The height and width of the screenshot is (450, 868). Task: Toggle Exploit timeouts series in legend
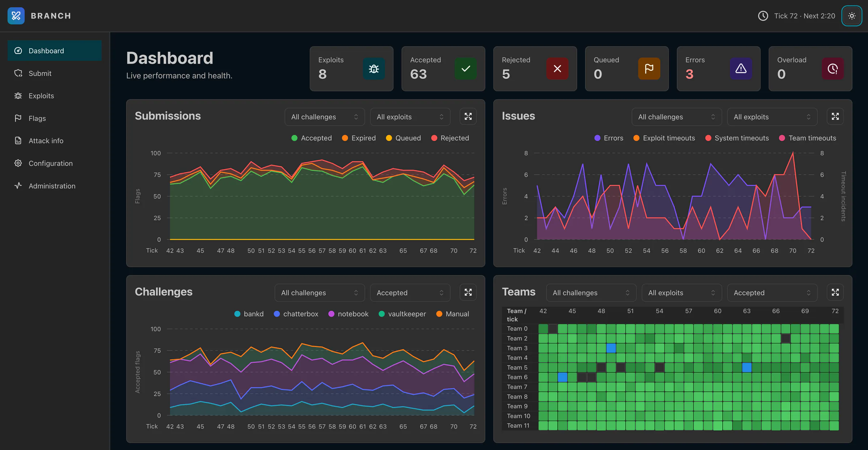[x=664, y=138]
